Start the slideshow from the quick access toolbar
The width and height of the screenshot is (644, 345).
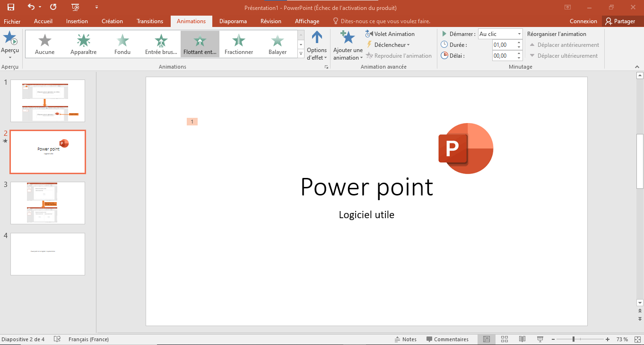tap(75, 7)
